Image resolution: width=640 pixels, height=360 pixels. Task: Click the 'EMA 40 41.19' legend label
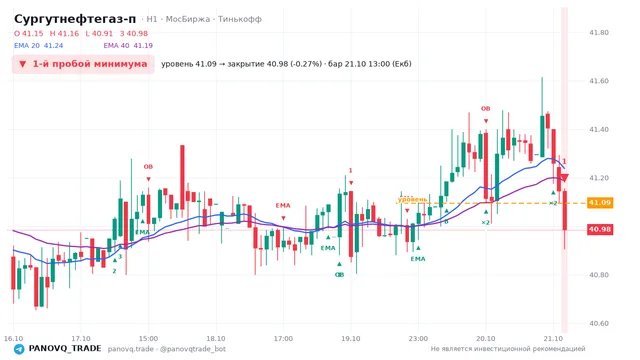coord(128,46)
